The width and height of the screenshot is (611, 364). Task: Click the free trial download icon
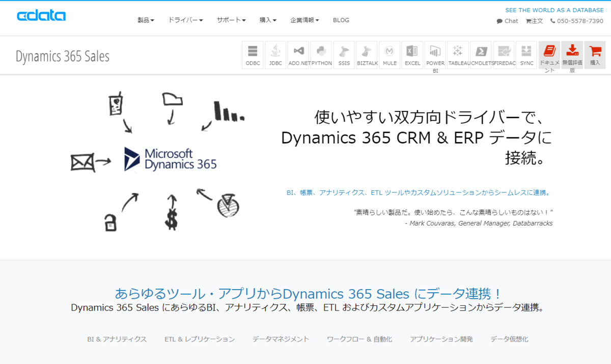[572, 55]
